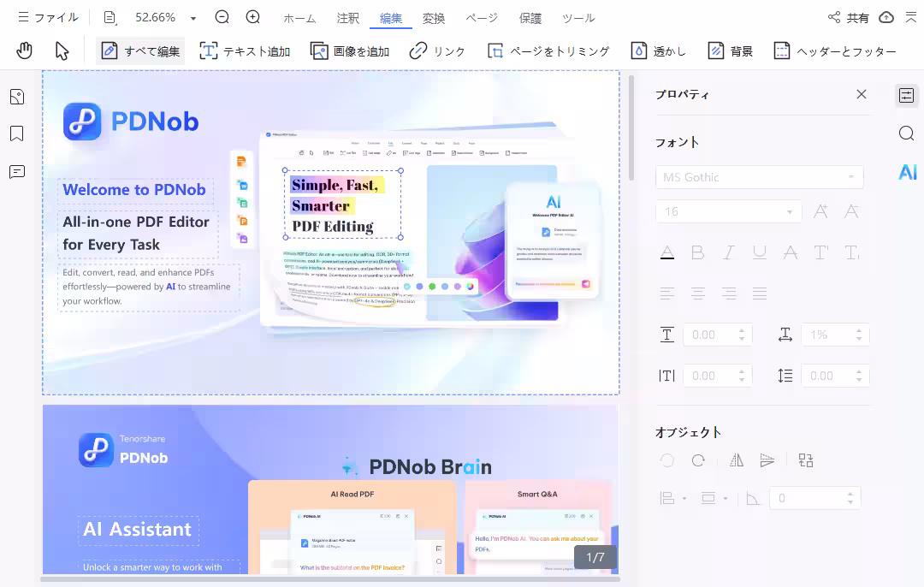
Task: Open the AI assistant panel
Action: [907, 172]
